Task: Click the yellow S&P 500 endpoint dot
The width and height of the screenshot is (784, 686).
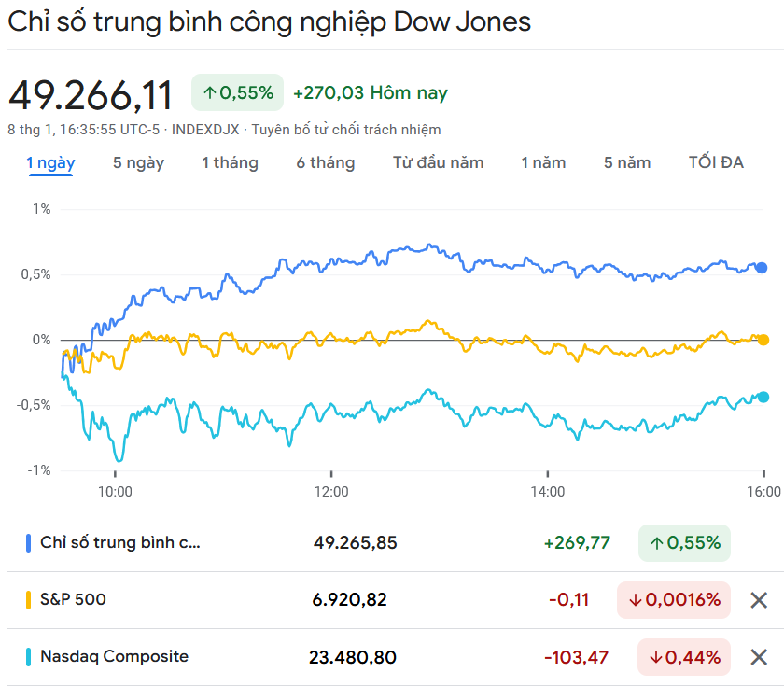Action: [x=763, y=340]
